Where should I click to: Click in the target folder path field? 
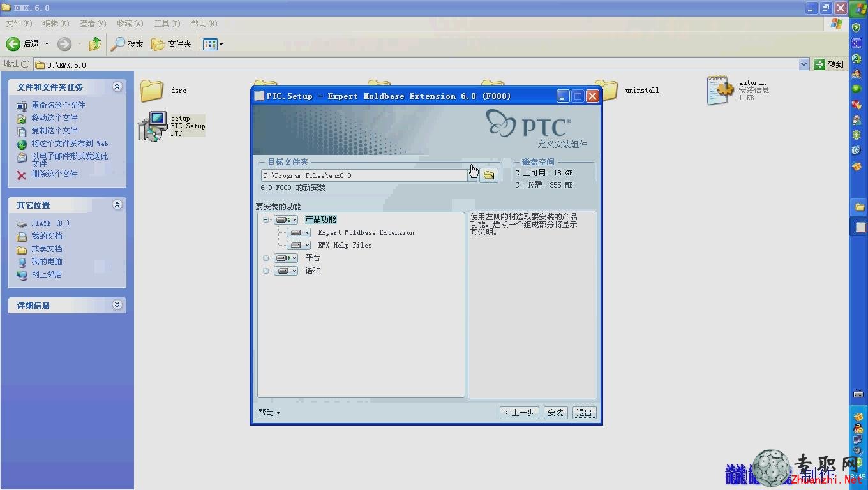(364, 175)
